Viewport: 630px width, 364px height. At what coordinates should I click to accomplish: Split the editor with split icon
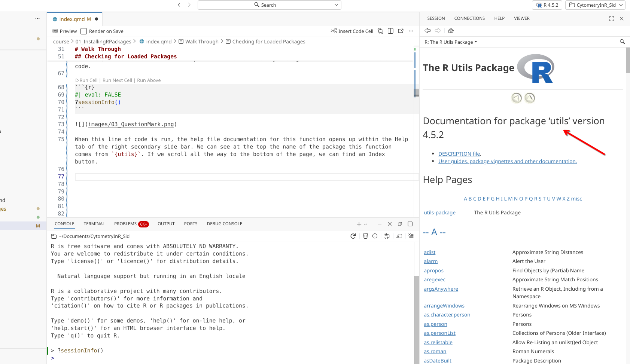click(390, 31)
